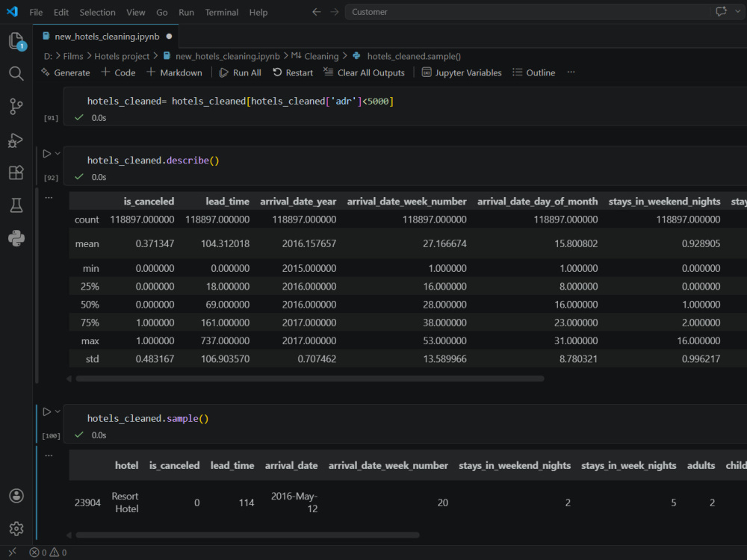Viewport: 747px width, 560px height.
Task: Click the Resort Hotel cell
Action: pos(125,503)
